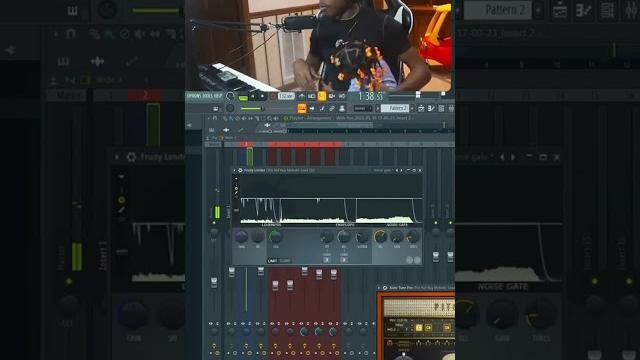Toggle the pattern/song mode switch

243,97
